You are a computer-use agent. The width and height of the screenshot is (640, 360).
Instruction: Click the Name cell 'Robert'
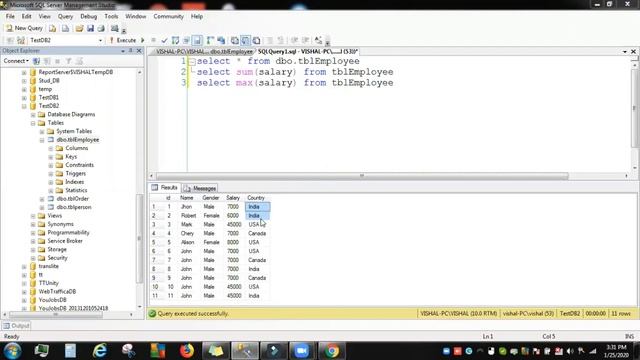[x=188, y=216]
